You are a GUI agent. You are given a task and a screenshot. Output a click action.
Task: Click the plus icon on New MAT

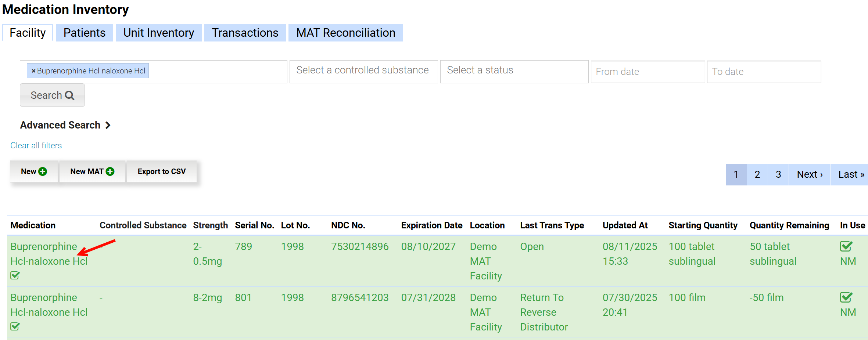110,171
